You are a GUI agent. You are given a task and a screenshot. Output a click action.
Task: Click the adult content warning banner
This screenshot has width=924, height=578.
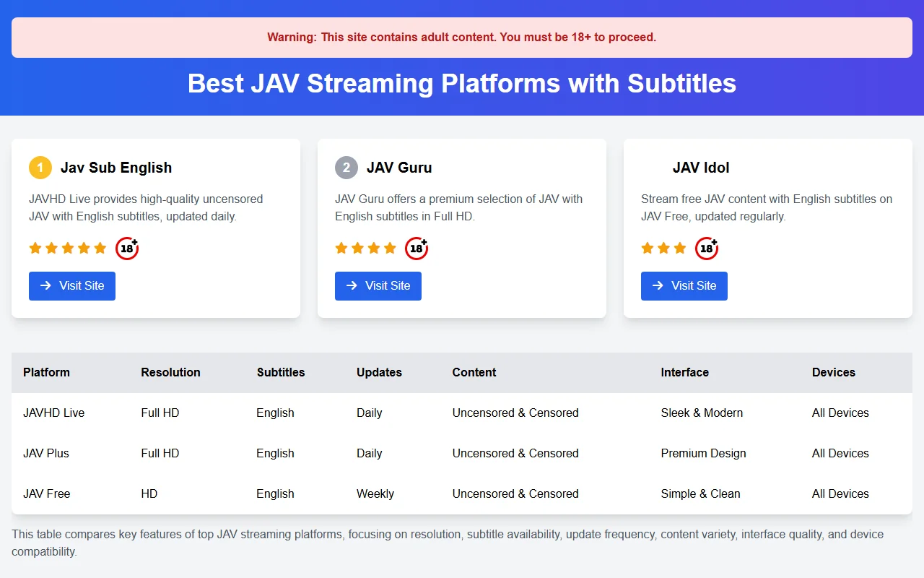(462, 37)
